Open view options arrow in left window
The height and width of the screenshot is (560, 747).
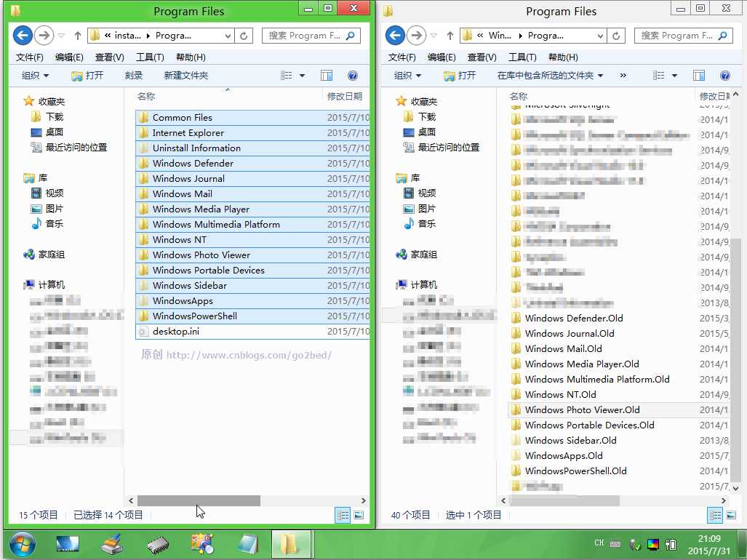[x=302, y=75]
